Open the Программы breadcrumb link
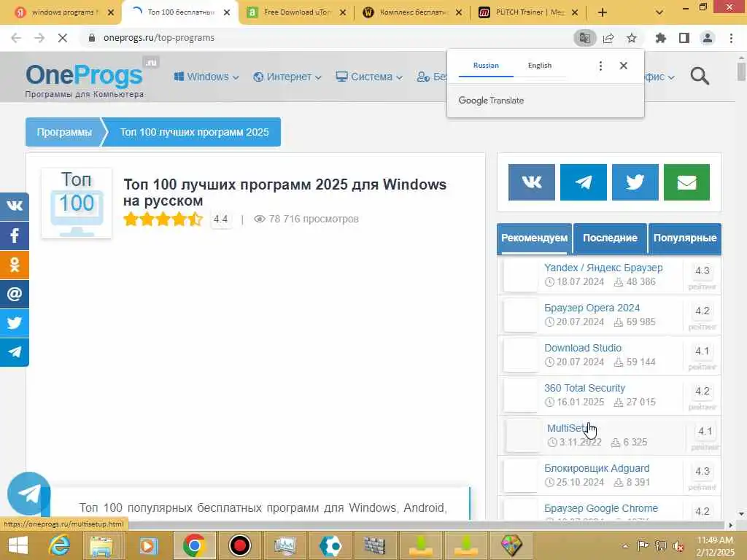Viewport: 747px width, 560px height. (x=64, y=133)
